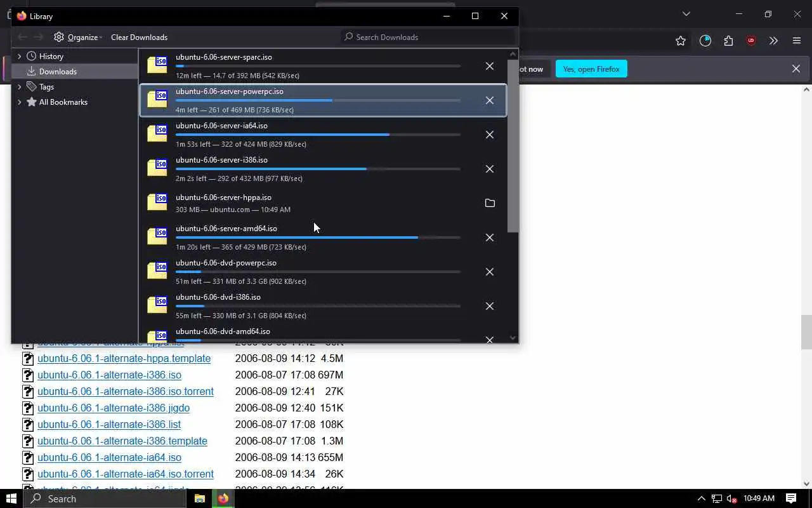This screenshot has height=508, width=812.
Task: Click the Organize gear icon
Action: tap(59, 37)
